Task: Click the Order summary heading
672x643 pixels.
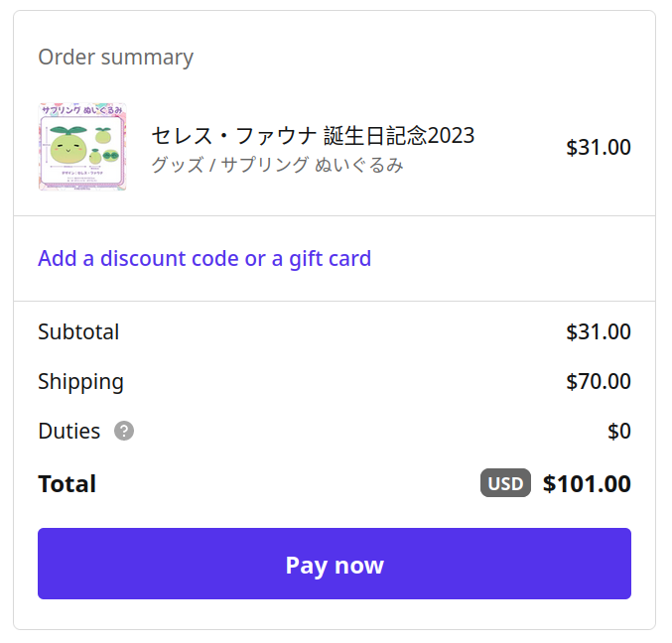Action: (115, 58)
